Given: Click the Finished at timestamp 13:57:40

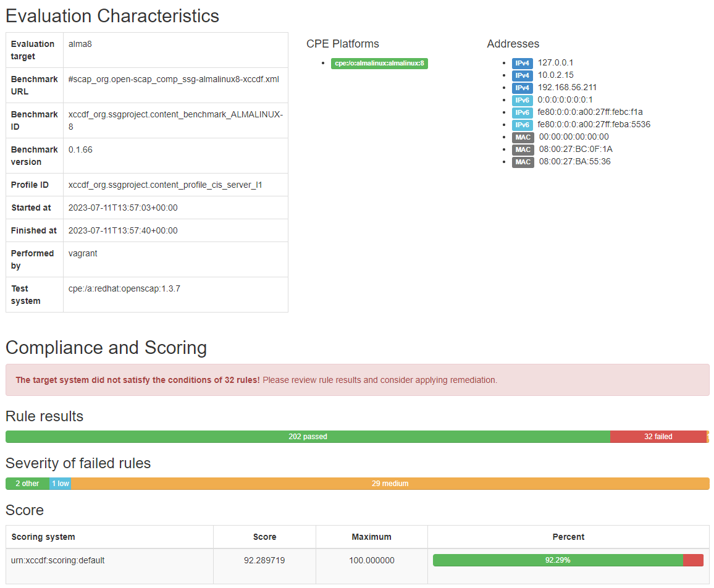Looking at the screenshot, I should click(x=123, y=230).
